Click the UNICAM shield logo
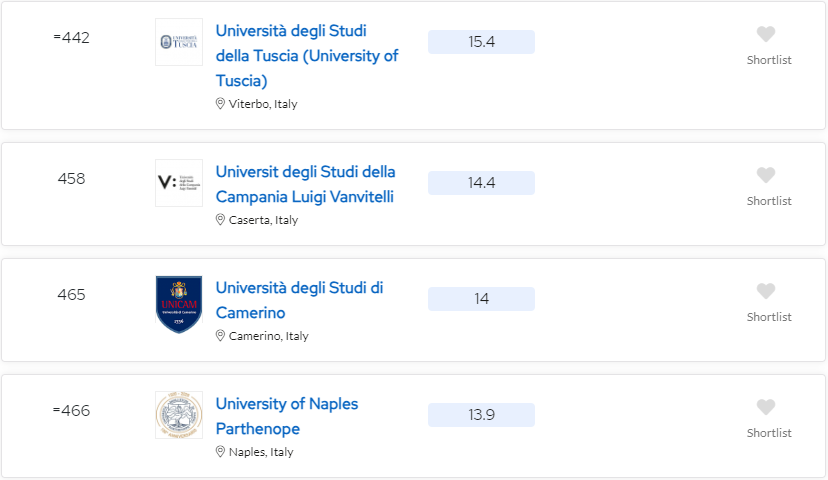 [179, 305]
